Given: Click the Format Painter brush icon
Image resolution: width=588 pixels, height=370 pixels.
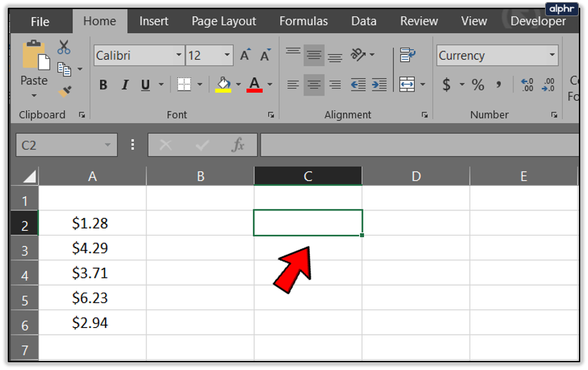Looking at the screenshot, I should [x=65, y=91].
